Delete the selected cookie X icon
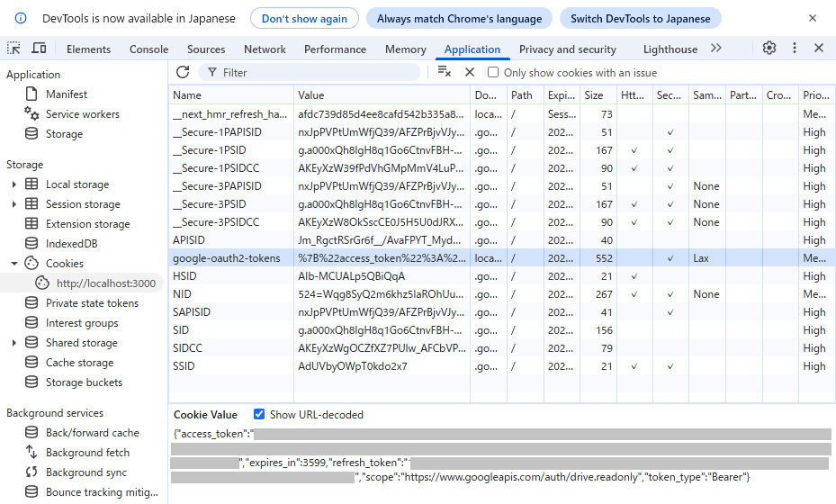Image resolution: width=836 pixels, height=504 pixels. point(469,72)
